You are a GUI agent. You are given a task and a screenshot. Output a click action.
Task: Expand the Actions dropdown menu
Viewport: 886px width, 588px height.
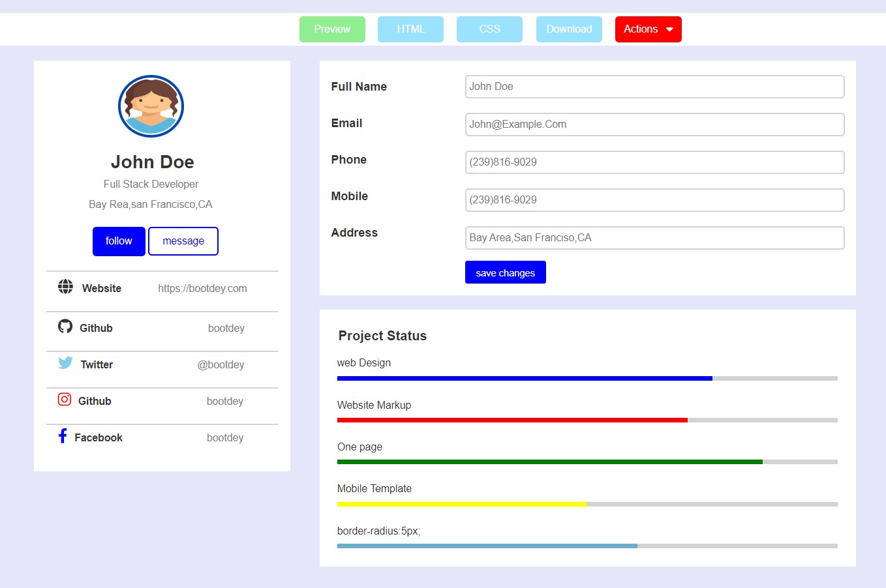[648, 29]
